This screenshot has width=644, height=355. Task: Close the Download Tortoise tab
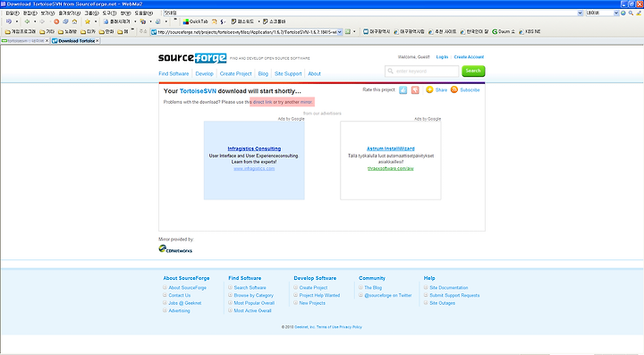97,41
